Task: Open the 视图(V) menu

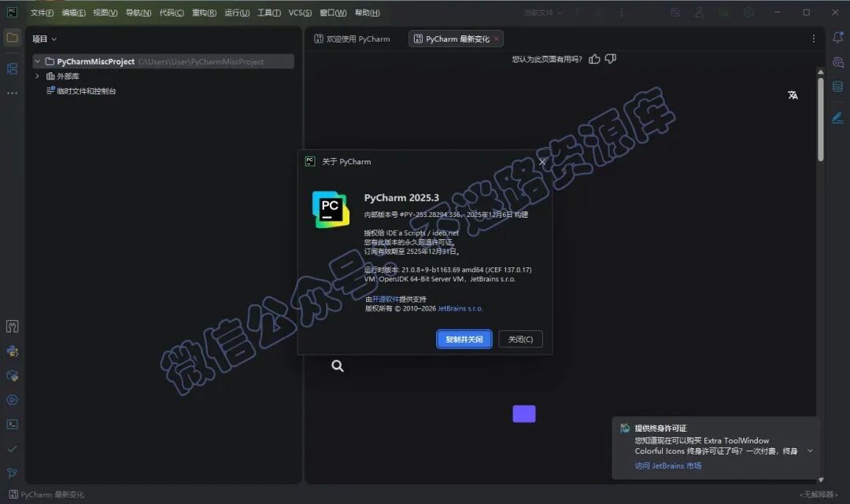Action: [x=105, y=13]
